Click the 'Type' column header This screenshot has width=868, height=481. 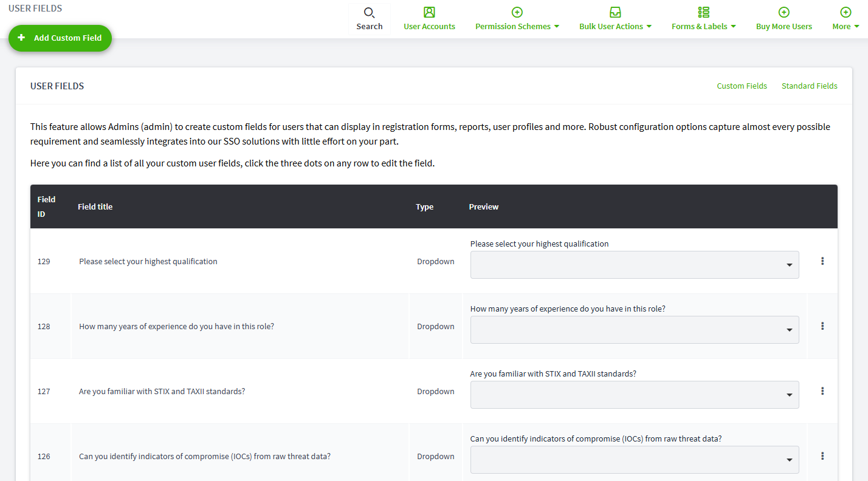tap(424, 207)
